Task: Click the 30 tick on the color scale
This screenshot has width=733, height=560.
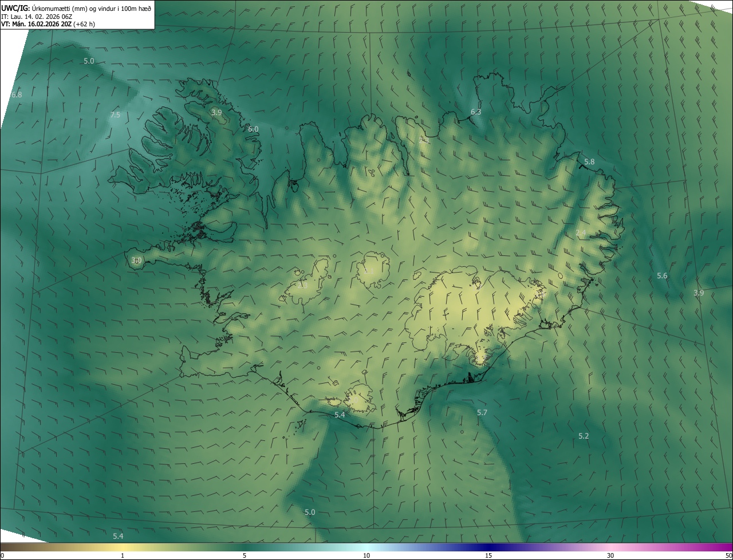Action: point(610,556)
